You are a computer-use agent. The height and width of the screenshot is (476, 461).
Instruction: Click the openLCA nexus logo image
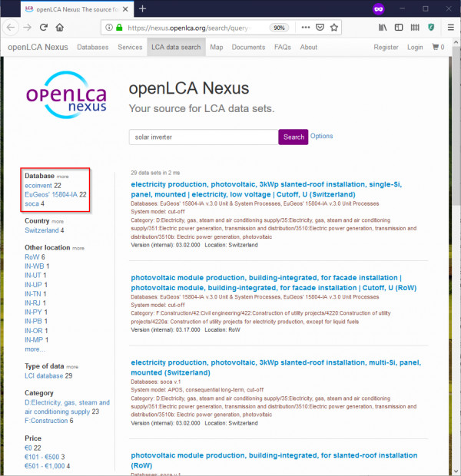[66, 94]
